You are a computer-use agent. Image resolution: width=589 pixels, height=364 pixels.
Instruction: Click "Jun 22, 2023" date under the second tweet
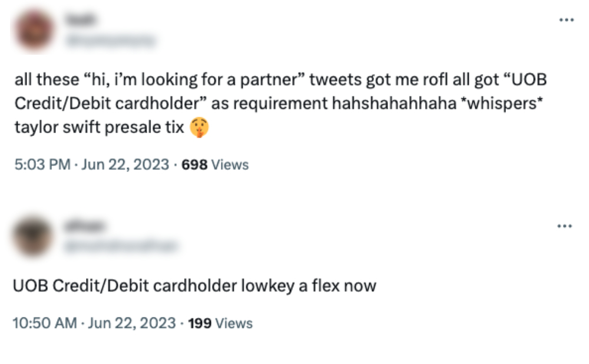pos(131,323)
